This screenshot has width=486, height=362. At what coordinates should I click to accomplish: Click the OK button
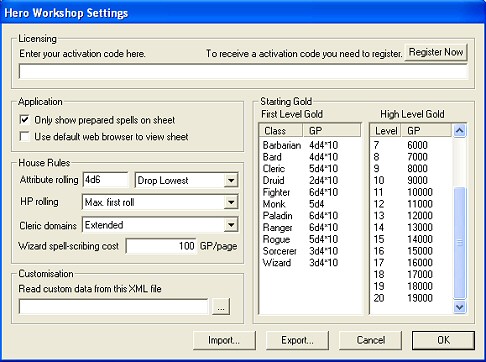click(x=443, y=340)
